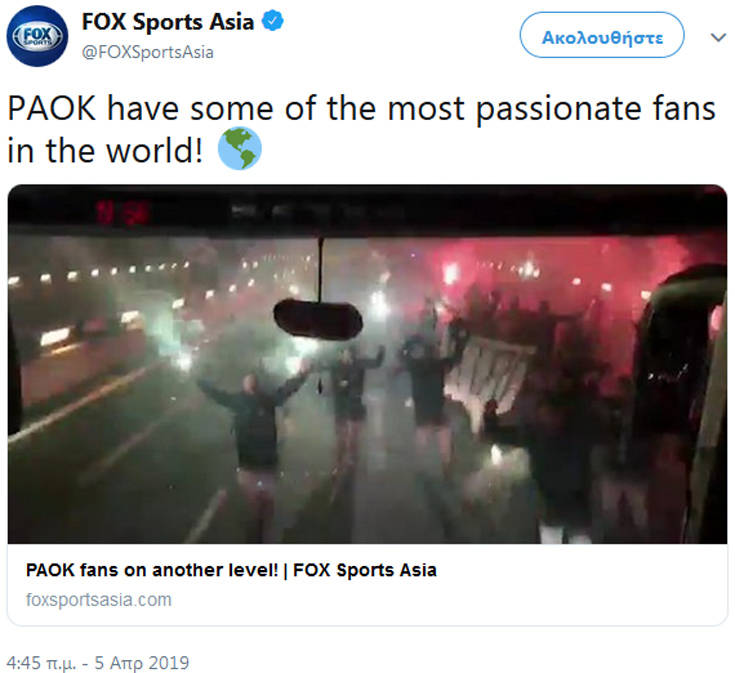Click the 'in the world!' text line

coord(105,151)
